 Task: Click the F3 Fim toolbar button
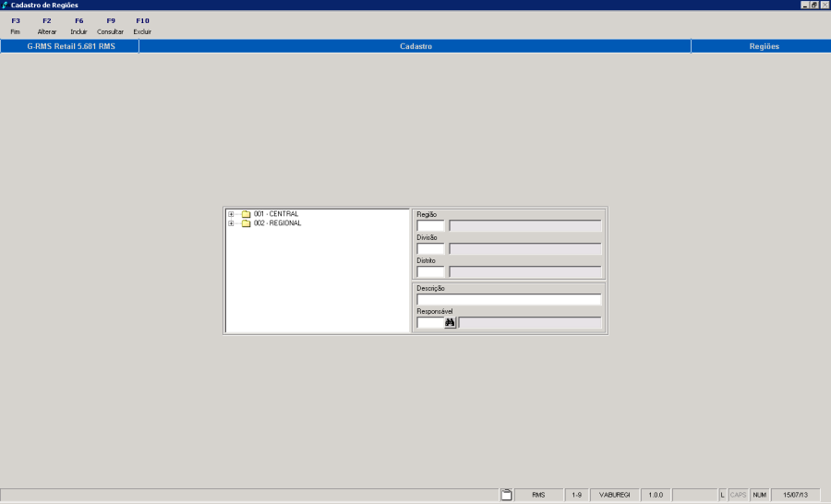[x=16, y=26]
